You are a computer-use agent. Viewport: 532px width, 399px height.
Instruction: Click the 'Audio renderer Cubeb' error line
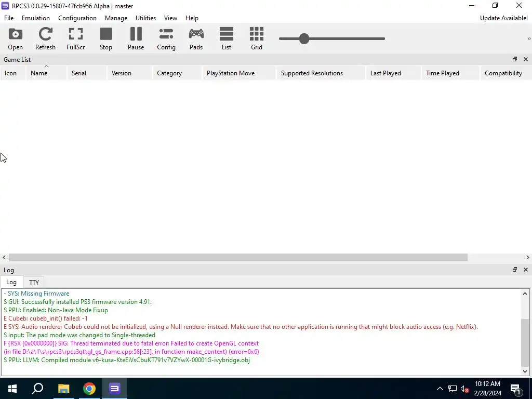tap(241, 327)
